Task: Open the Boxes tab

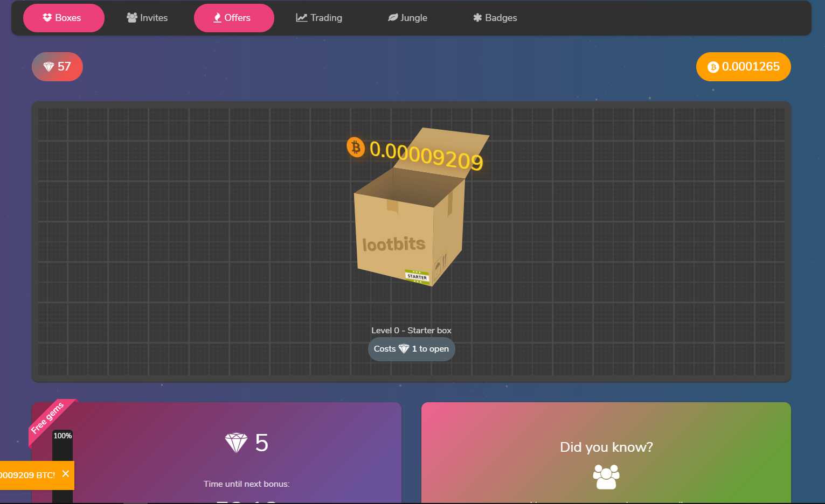Action: [64, 18]
